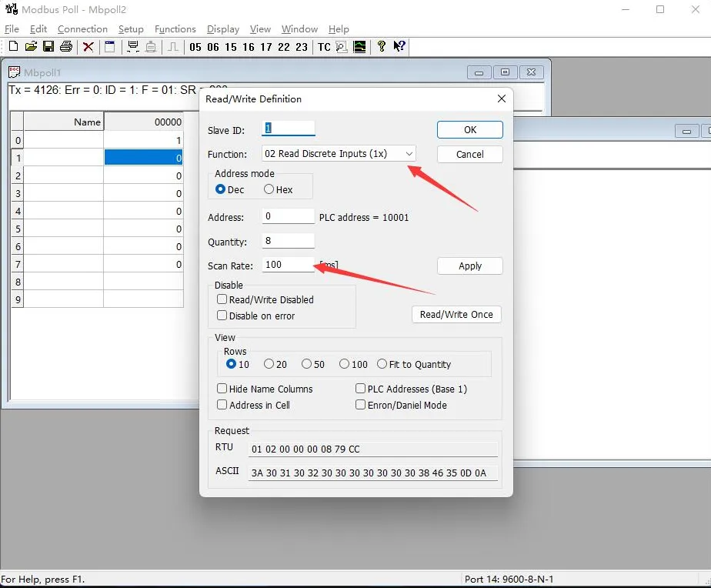Check the Disable on error option
Image resolution: width=711 pixels, height=588 pixels.
222,316
